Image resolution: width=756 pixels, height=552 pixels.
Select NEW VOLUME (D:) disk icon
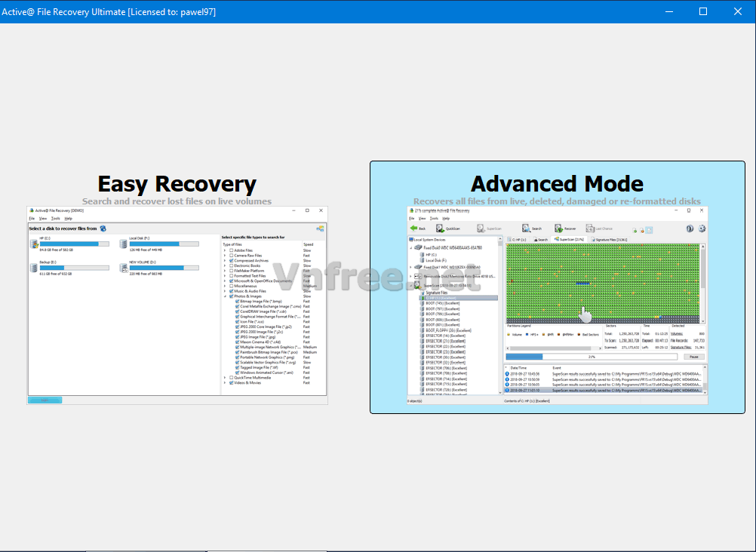coord(123,268)
